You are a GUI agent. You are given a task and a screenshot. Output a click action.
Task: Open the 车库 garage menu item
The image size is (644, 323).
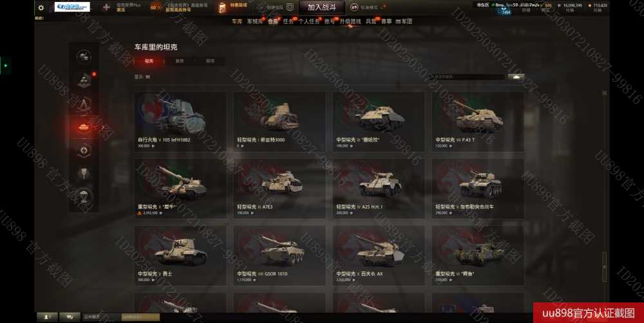tap(237, 21)
